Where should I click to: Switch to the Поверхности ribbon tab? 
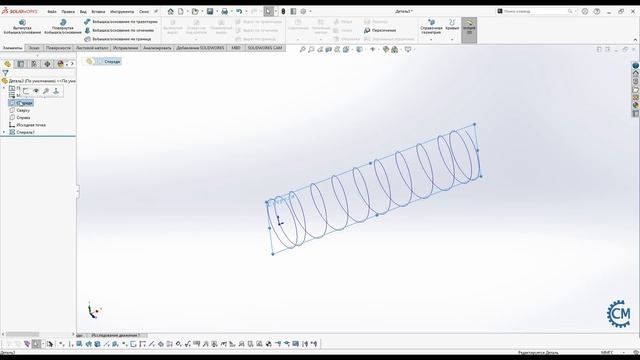[58, 48]
